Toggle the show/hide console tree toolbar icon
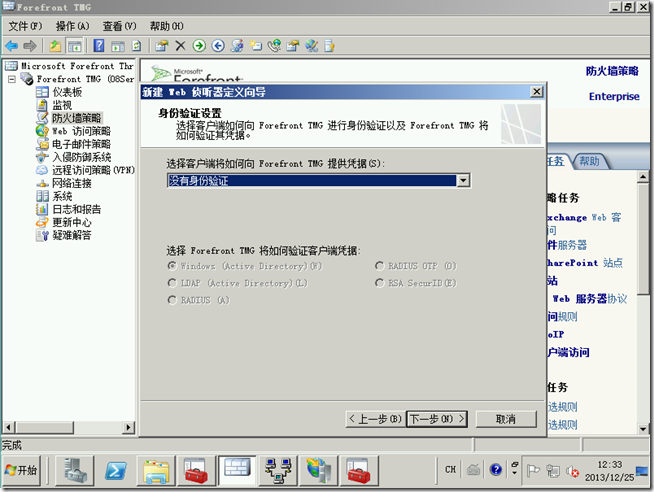This screenshot has height=492, width=654. pos(75,46)
